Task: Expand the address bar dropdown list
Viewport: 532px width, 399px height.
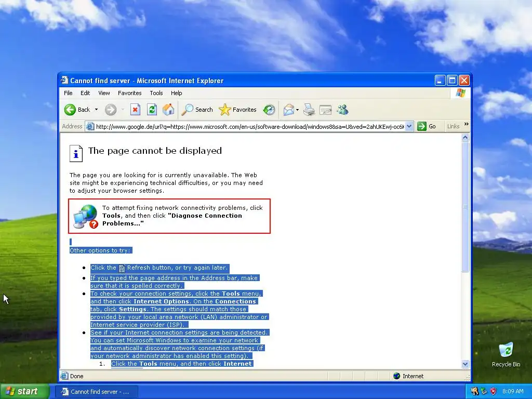Action: pyautogui.click(x=409, y=127)
